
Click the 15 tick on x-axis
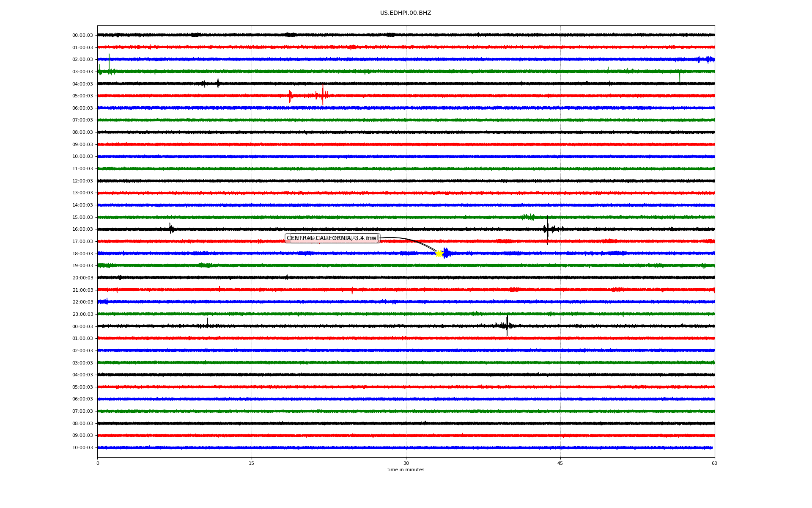tap(252, 463)
